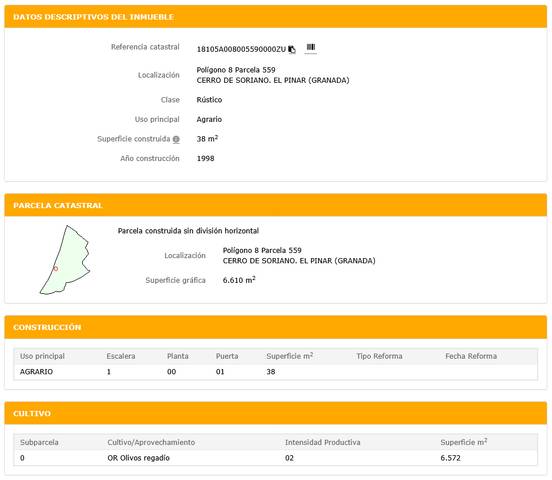Viewport: 552px width, 480px height.
Task: Copy the cadastral reference with the copy icon
Action: point(292,50)
